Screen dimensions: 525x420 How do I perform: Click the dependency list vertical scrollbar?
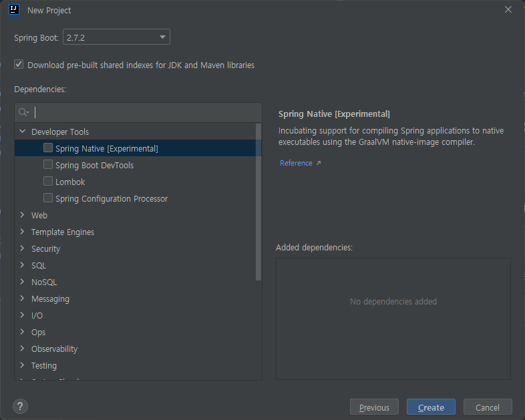258,202
